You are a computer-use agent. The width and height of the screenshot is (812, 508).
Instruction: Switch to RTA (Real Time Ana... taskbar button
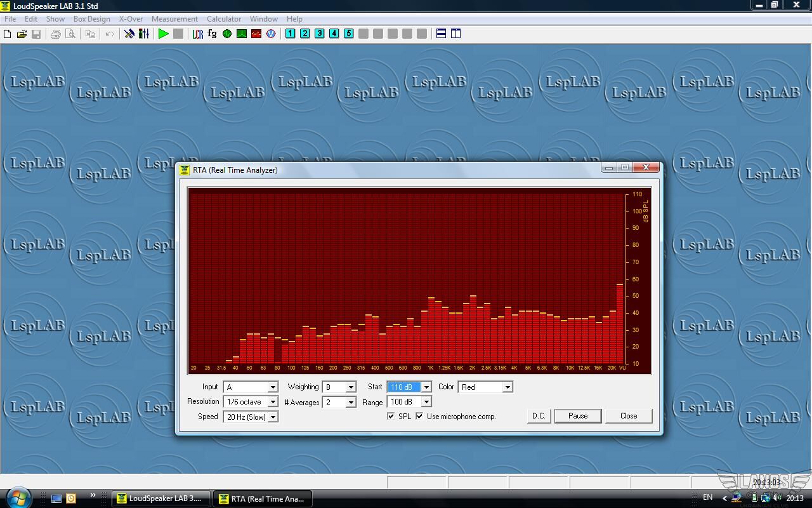click(x=262, y=498)
